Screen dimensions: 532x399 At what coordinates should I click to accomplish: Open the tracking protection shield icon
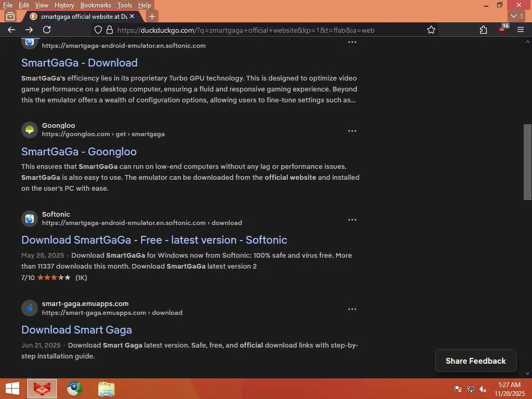(x=98, y=30)
